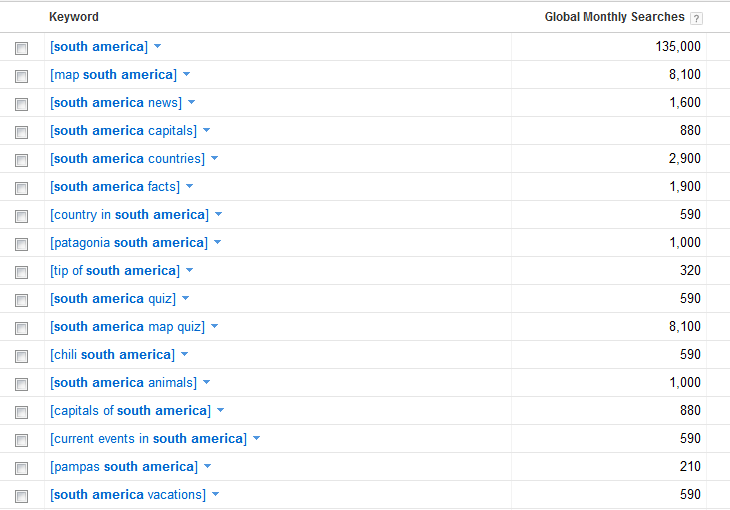
Task: Sort by Keyword column header
Action: point(74,17)
